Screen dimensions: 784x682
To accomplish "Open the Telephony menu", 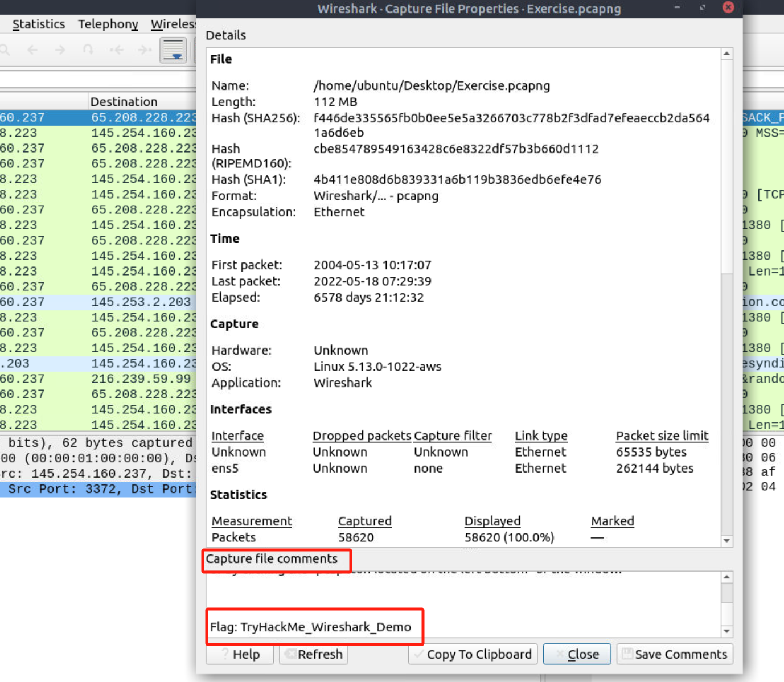I will [x=108, y=24].
